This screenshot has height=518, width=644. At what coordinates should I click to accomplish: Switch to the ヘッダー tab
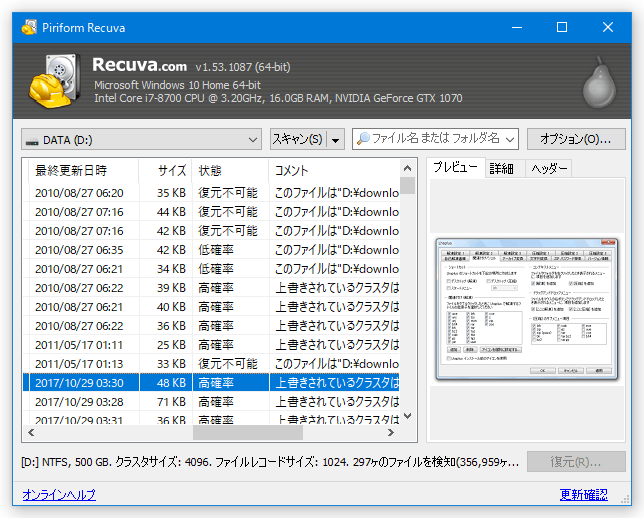(x=549, y=168)
